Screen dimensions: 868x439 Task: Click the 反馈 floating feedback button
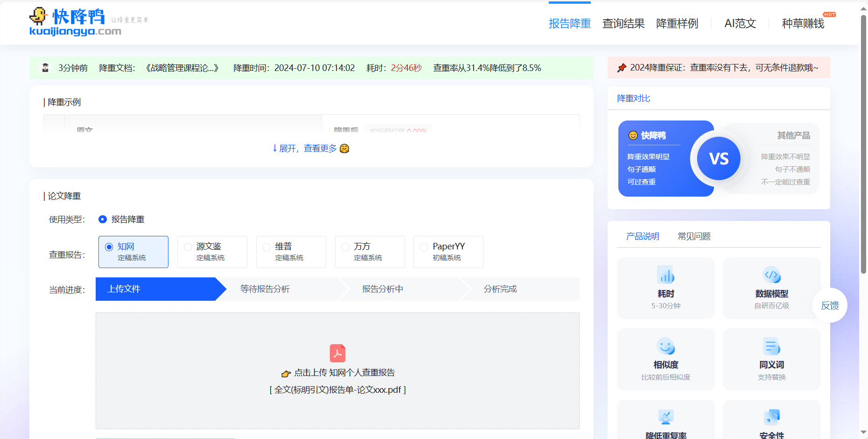(830, 305)
